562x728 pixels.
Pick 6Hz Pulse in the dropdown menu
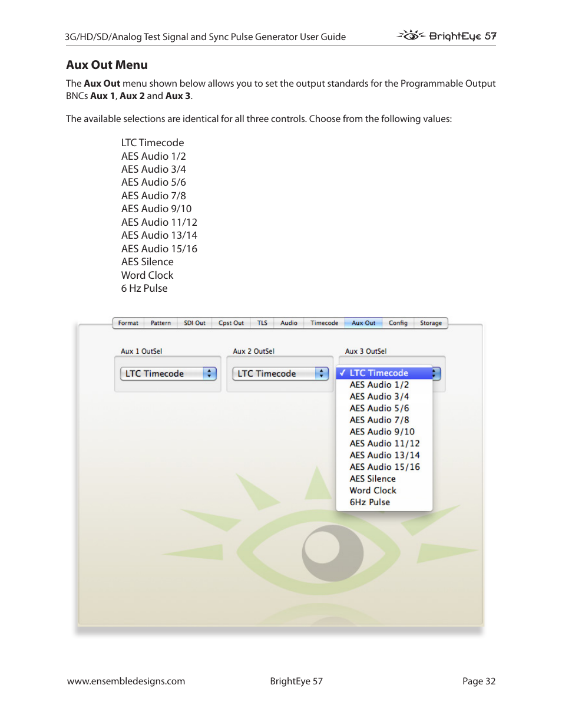(x=384, y=503)
